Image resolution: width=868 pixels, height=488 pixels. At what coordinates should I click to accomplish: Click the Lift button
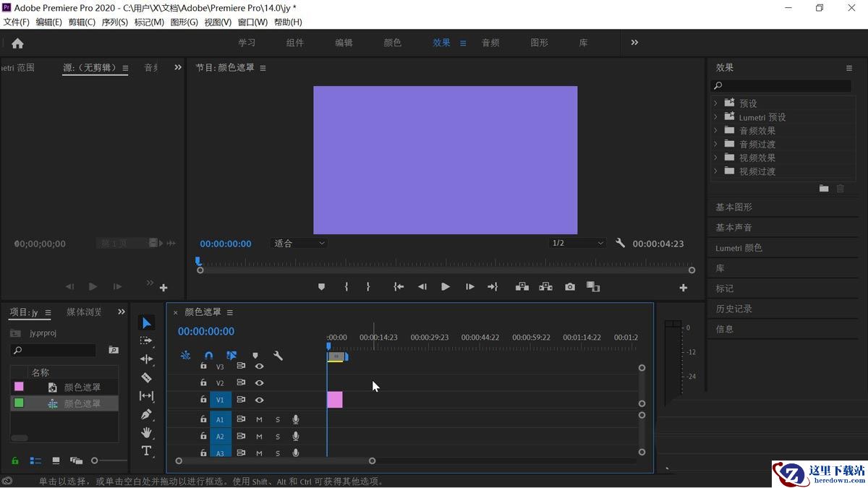[522, 287]
